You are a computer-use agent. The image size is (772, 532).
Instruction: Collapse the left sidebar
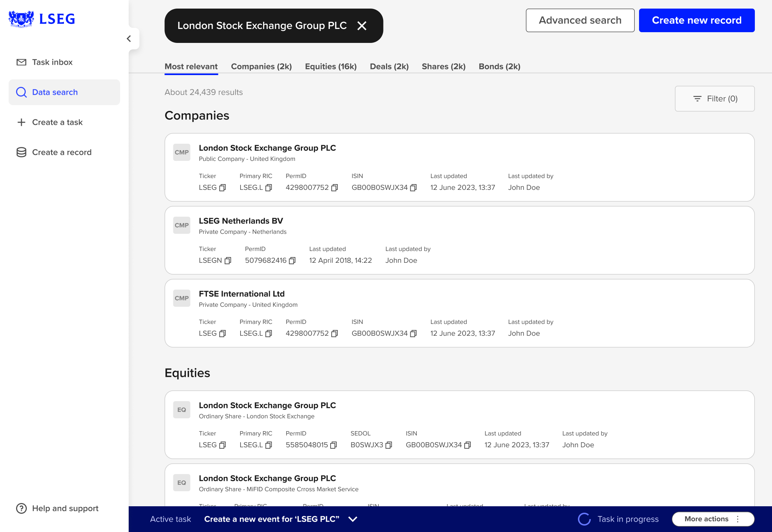point(129,39)
